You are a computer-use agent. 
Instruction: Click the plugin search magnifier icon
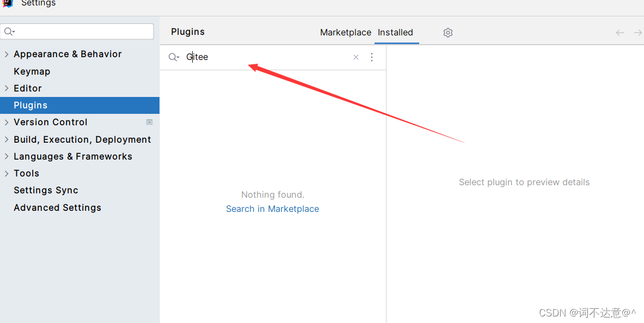174,57
